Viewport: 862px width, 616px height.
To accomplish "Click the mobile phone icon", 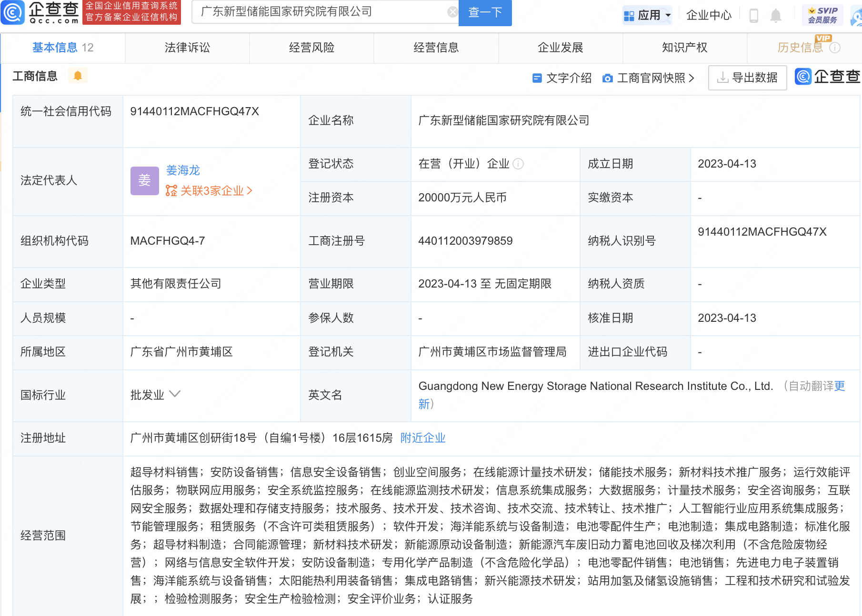I will 753,16.
